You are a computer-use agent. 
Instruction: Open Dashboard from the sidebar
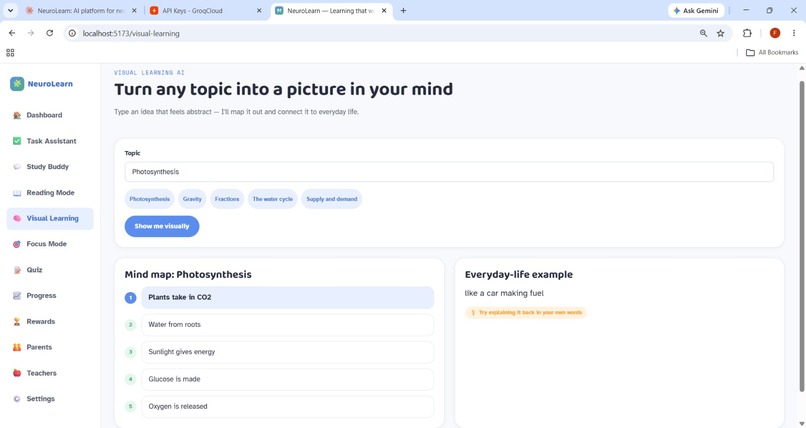coord(50,115)
